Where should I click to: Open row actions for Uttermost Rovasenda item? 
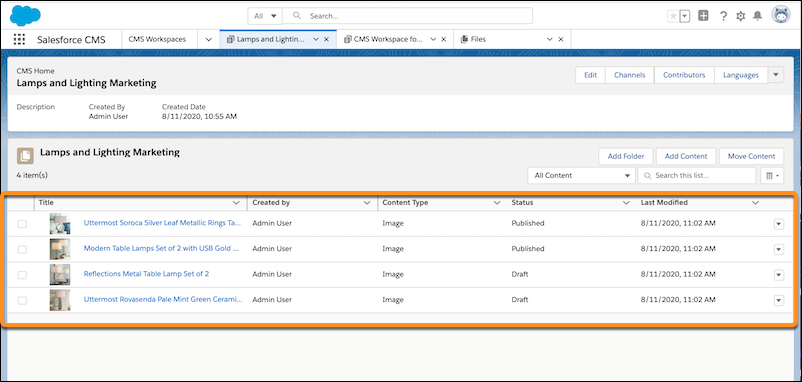point(778,301)
